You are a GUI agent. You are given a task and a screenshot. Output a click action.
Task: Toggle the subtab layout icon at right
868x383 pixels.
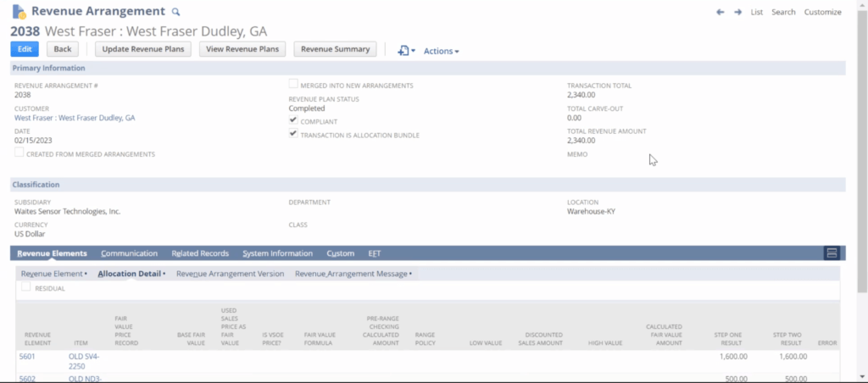coord(832,253)
